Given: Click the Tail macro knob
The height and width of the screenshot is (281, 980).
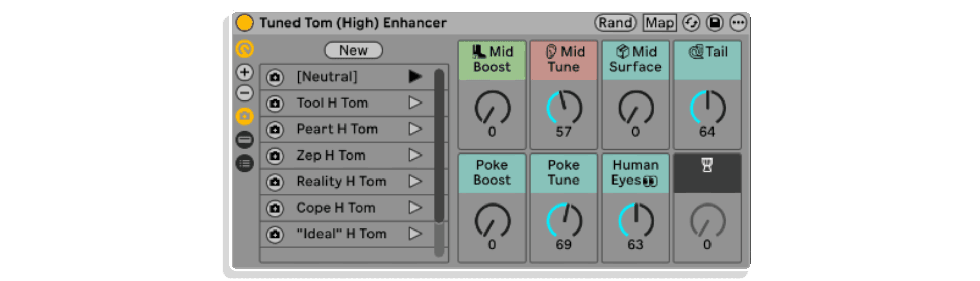Looking at the screenshot, I should tap(707, 108).
